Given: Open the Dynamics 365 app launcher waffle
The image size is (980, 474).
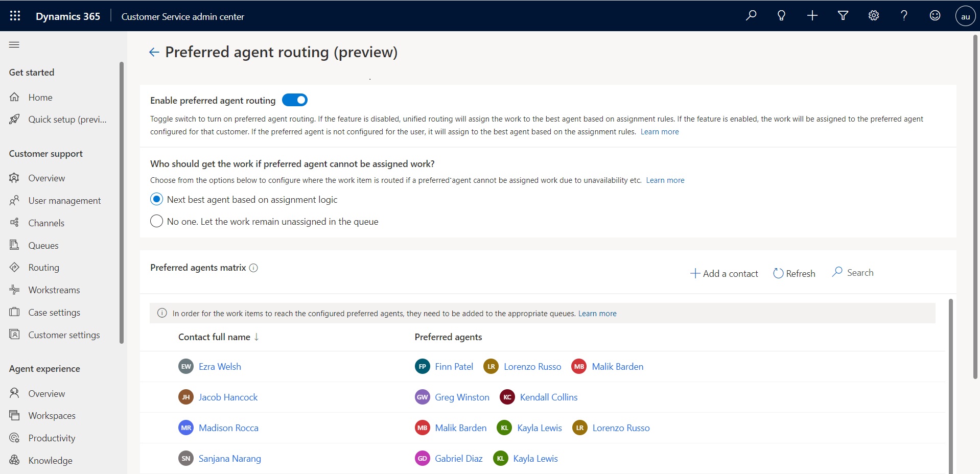Looking at the screenshot, I should (x=15, y=16).
